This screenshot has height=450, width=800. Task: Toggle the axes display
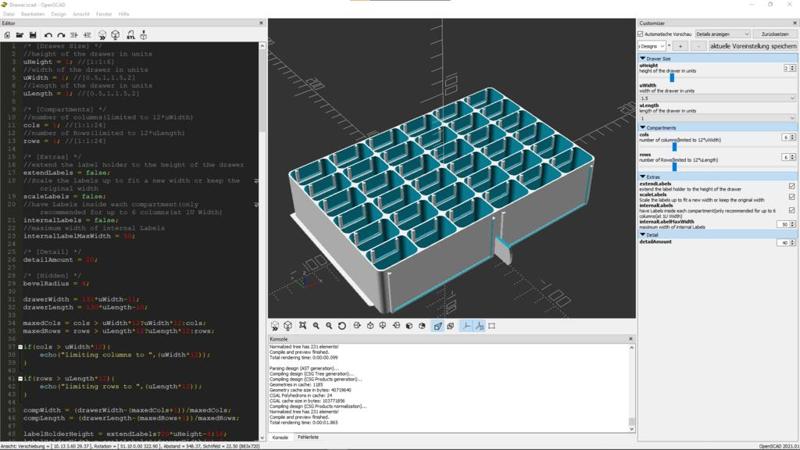tap(466, 326)
